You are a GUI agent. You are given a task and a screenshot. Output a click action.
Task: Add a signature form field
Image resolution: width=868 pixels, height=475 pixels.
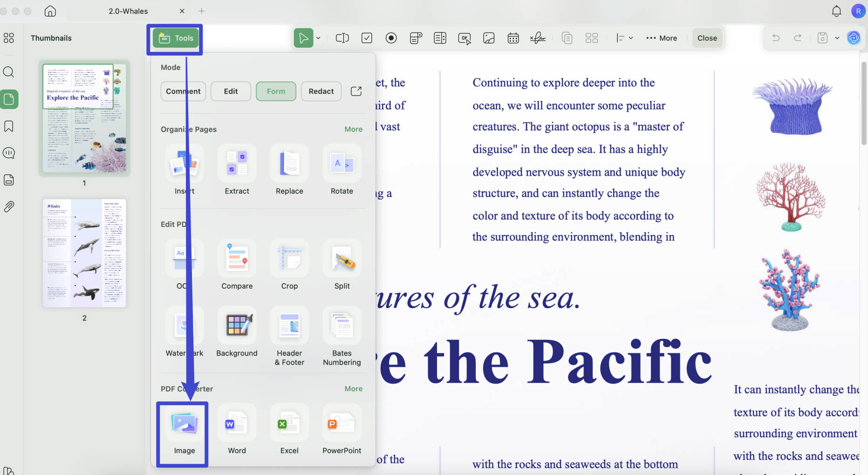tap(538, 38)
